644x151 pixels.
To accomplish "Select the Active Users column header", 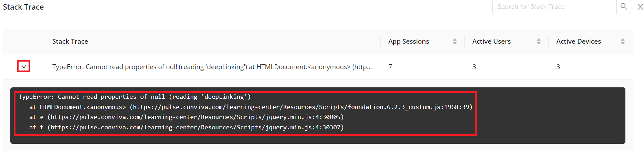I will coord(491,42).
